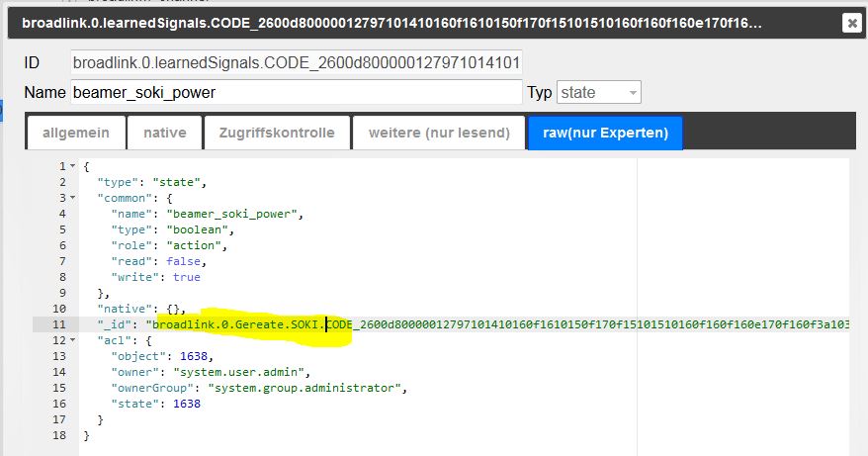Open the Zugriffskontrolle tab
Screen dimensions: 868x456
[x=277, y=133]
